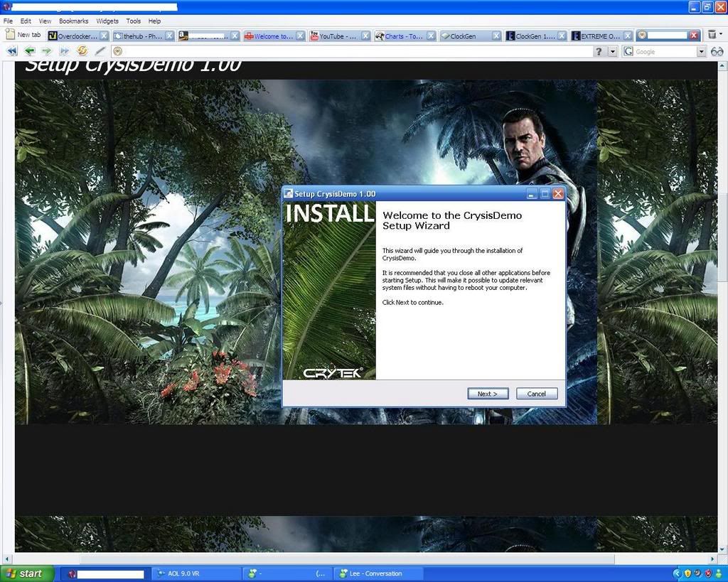728x582 pixels.
Task: Open the View menu
Action: 45,21
